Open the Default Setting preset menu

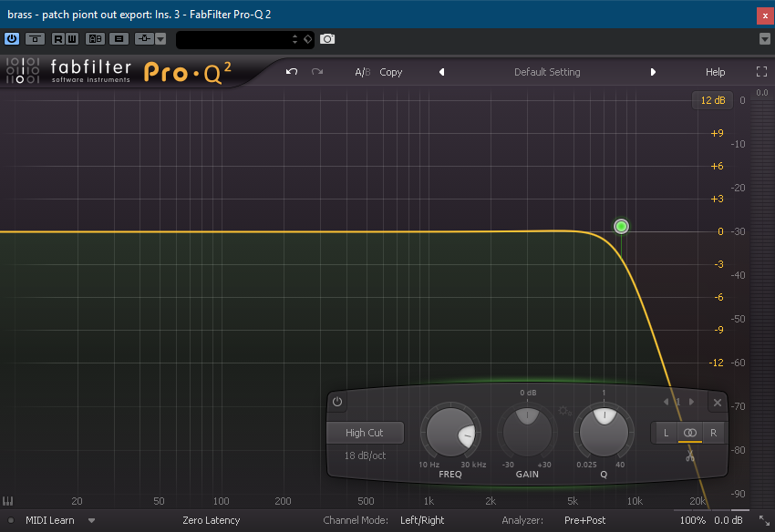547,72
